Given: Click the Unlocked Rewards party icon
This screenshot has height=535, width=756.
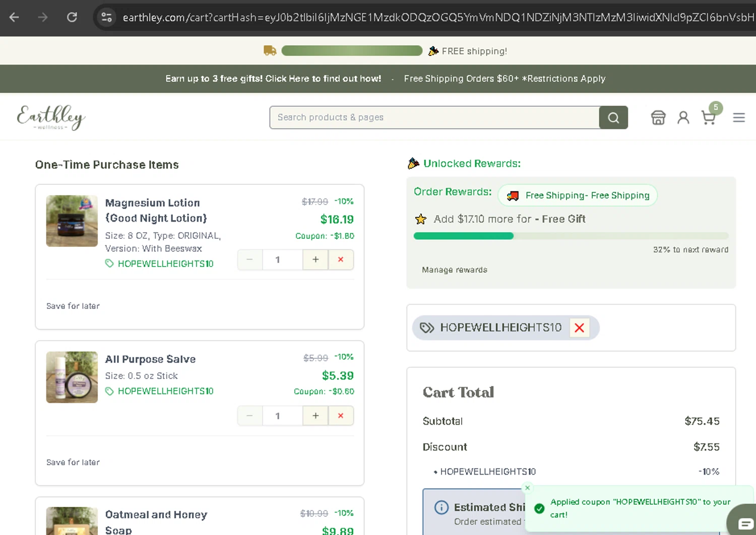Looking at the screenshot, I should point(413,163).
